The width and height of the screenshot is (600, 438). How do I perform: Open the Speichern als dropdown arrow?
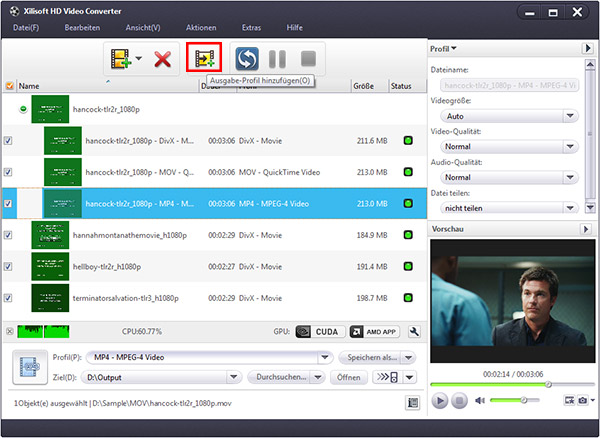pyautogui.click(x=409, y=358)
